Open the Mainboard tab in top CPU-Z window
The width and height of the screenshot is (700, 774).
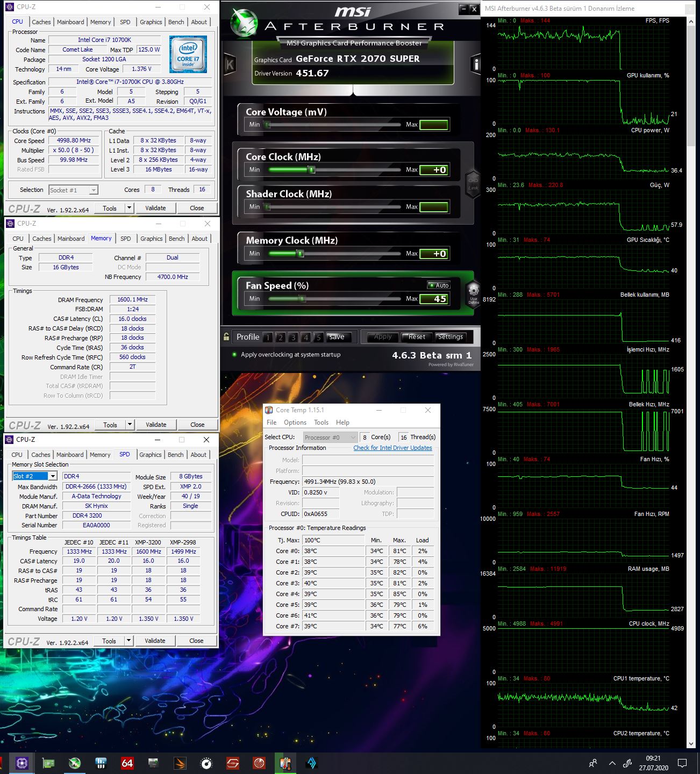click(70, 22)
